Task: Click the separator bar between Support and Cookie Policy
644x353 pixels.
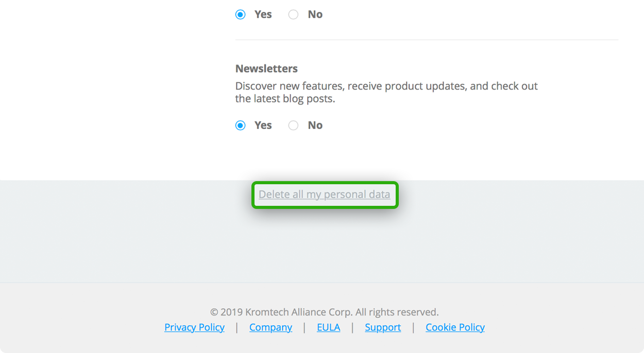Action: [413, 327]
